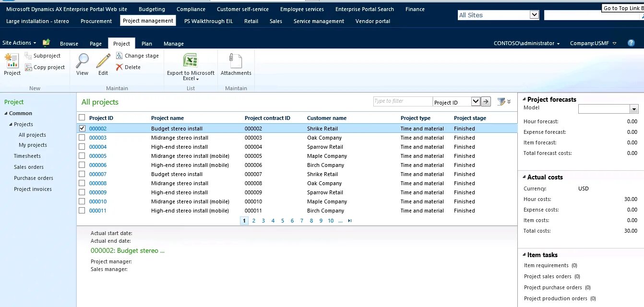Collapse the Projects tree node
This screenshot has width=644, height=307.
[11, 125]
